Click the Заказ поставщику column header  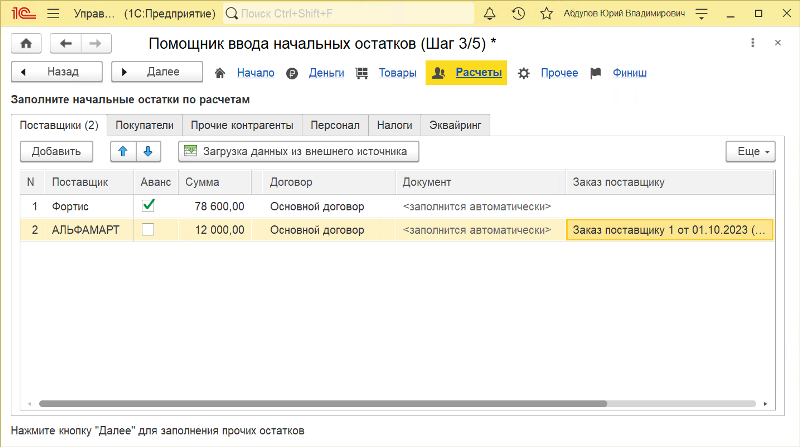pos(669,182)
